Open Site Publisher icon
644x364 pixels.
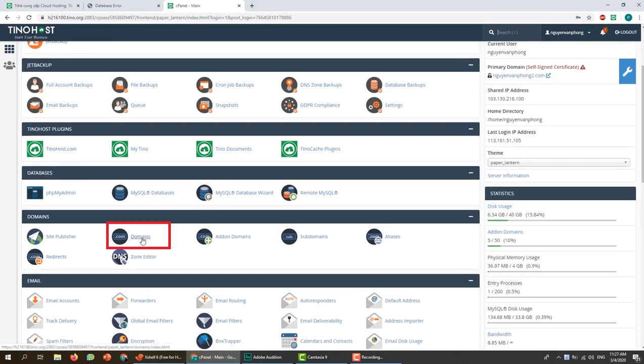click(x=35, y=237)
